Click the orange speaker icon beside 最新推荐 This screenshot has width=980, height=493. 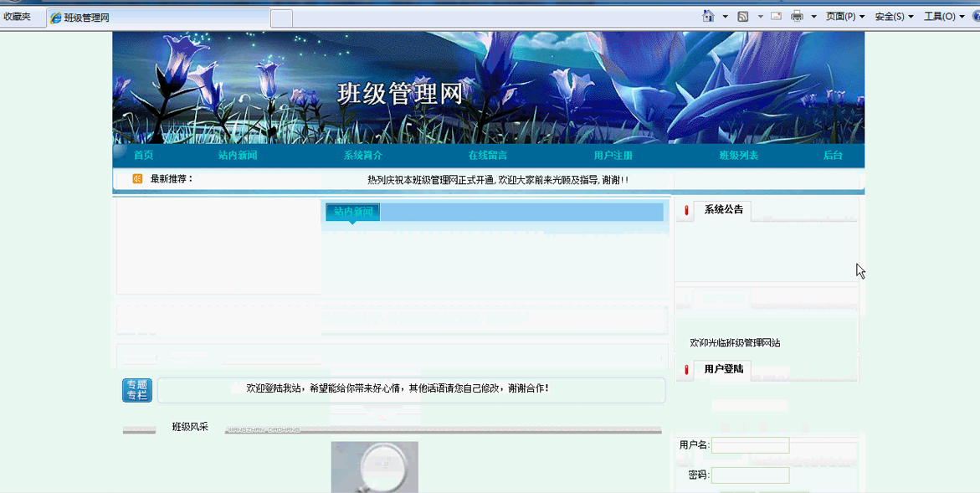pyautogui.click(x=137, y=179)
